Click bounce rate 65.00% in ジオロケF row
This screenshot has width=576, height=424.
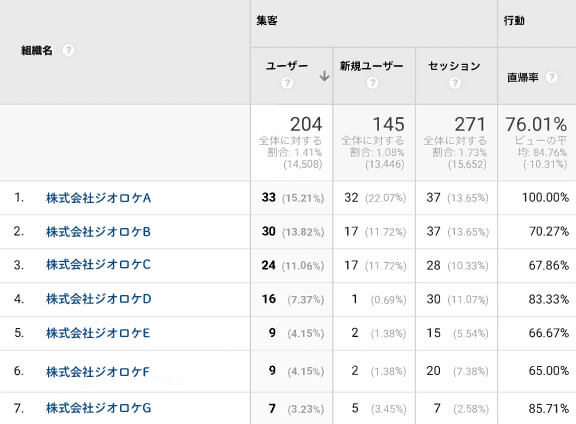pos(549,371)
